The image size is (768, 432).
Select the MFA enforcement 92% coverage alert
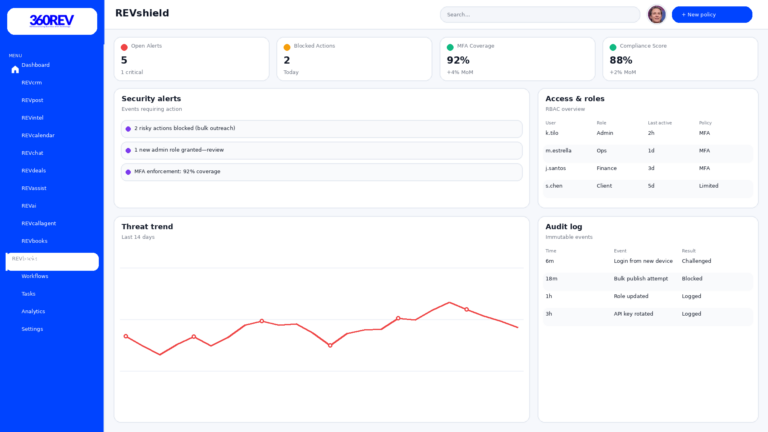coord(321,172)
